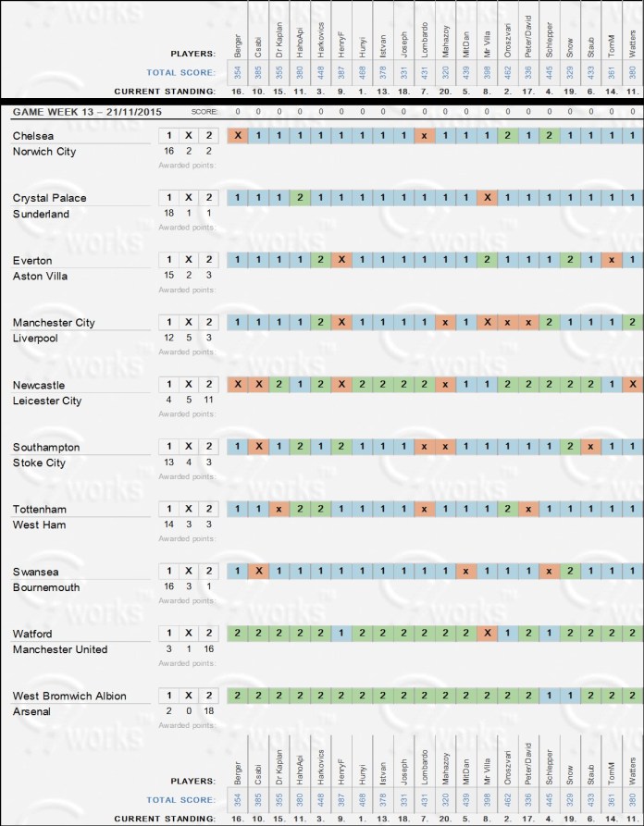Click the Sunderland team name

pyautogui.click(x=41, y=214)
